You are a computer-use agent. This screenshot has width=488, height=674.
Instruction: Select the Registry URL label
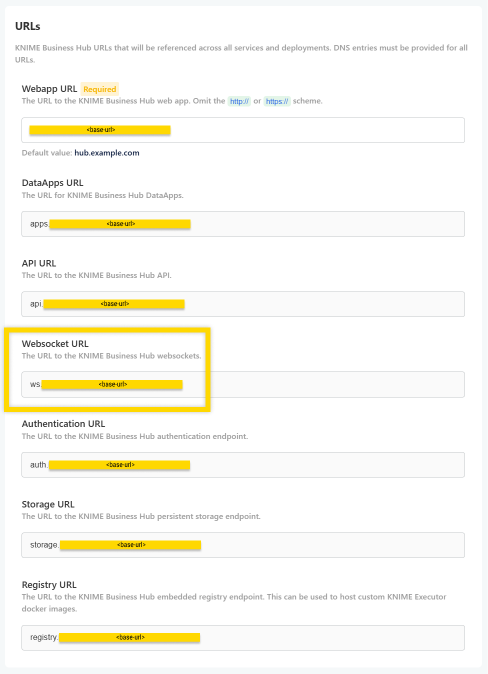pyautogui.click(x=49, y=585)
